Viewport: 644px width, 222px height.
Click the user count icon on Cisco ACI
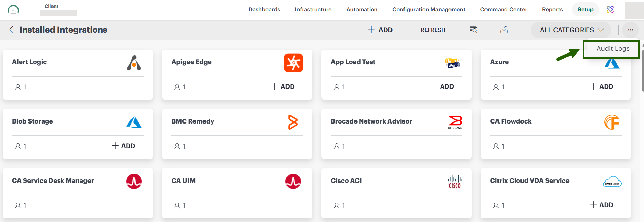[x=337, y=206]
